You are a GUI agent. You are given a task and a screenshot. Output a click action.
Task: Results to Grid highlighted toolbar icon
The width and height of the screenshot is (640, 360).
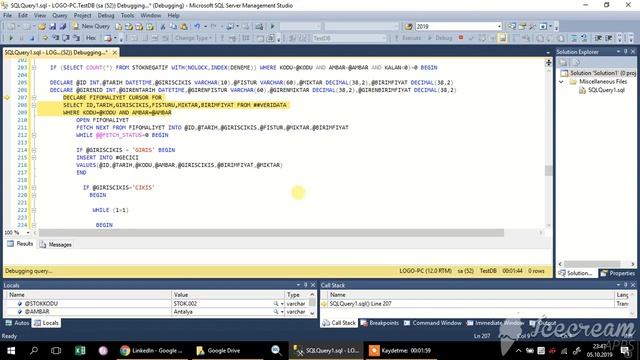point(502,38)
